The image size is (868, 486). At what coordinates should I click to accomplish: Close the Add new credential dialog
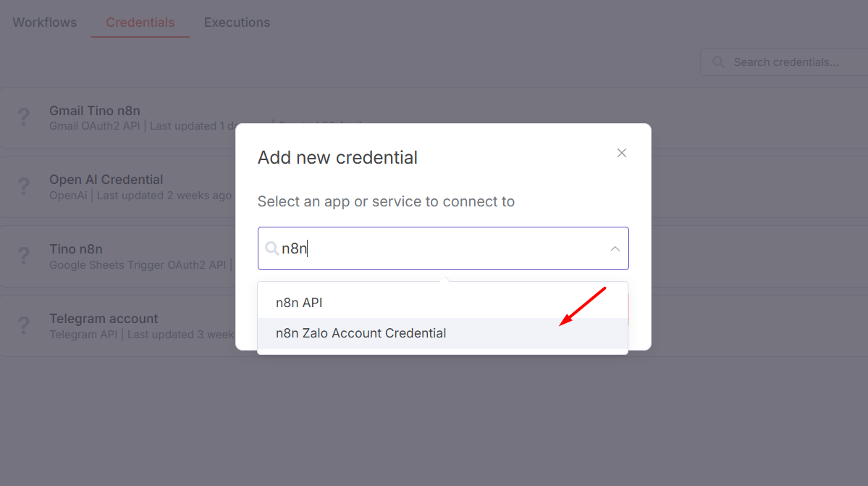622,154
